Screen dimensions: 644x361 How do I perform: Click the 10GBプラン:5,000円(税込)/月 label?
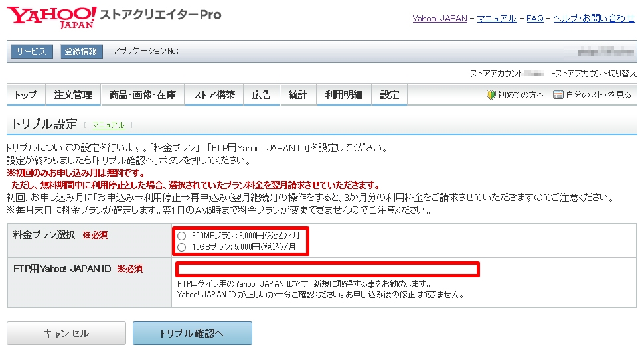coord(244,247)
